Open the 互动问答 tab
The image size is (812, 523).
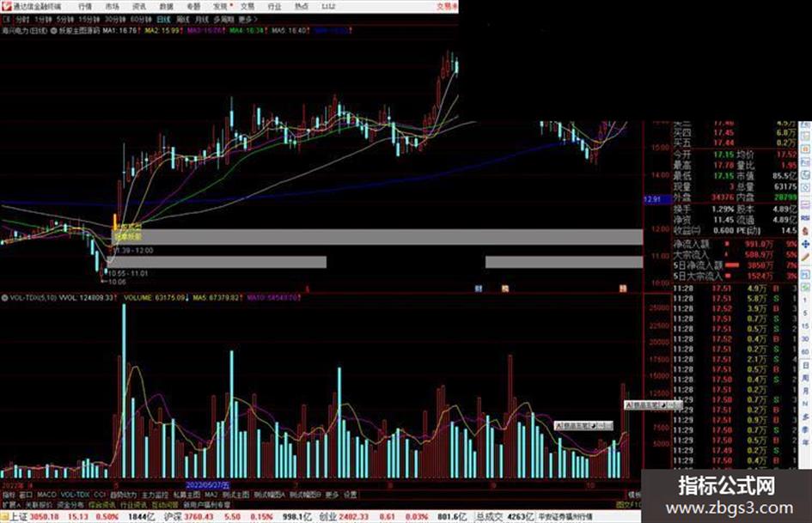(165, 504)
